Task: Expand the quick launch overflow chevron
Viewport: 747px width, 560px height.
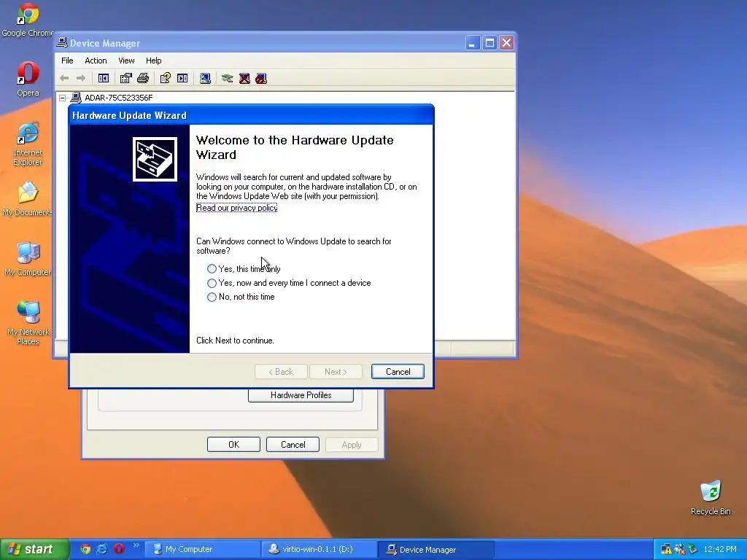Action: pos(136,545)
